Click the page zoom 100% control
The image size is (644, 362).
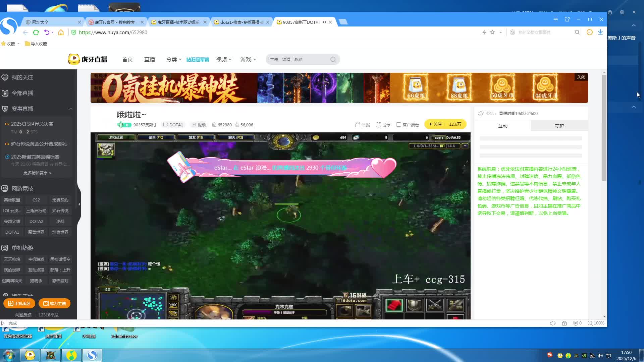point(596,323)
